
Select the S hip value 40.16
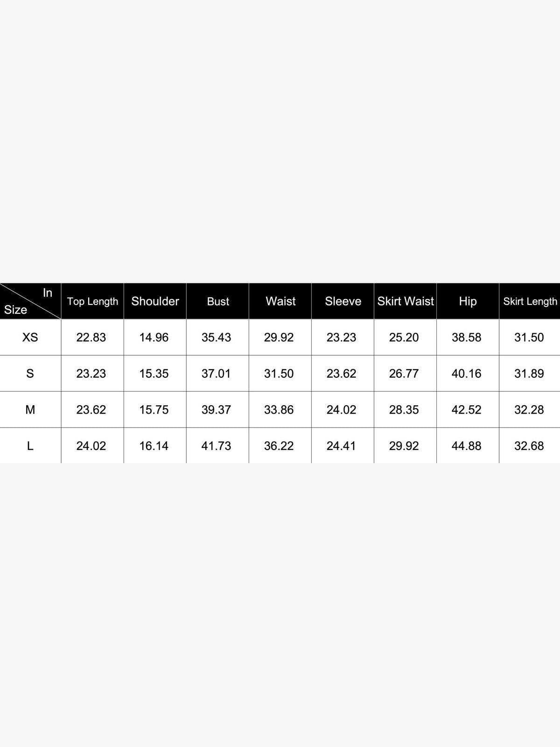pyautogui.click(x=466, y=373)
